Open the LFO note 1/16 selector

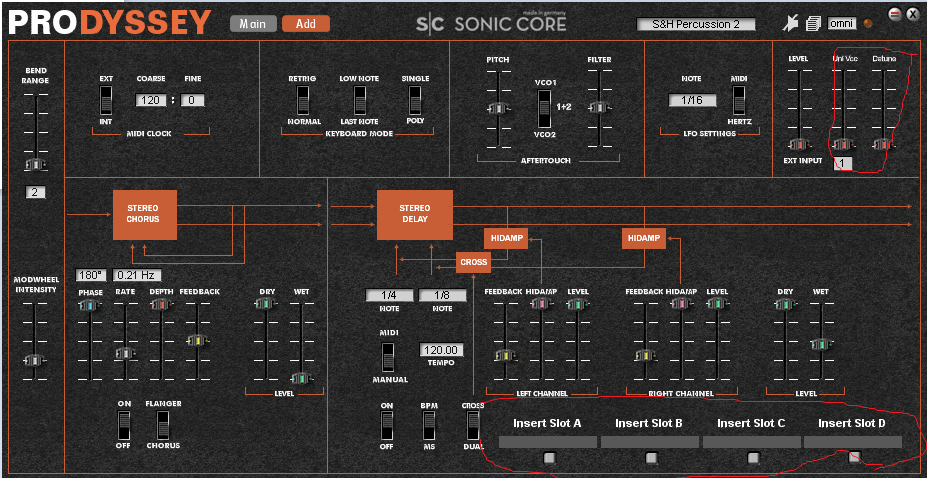pos(692,100)
